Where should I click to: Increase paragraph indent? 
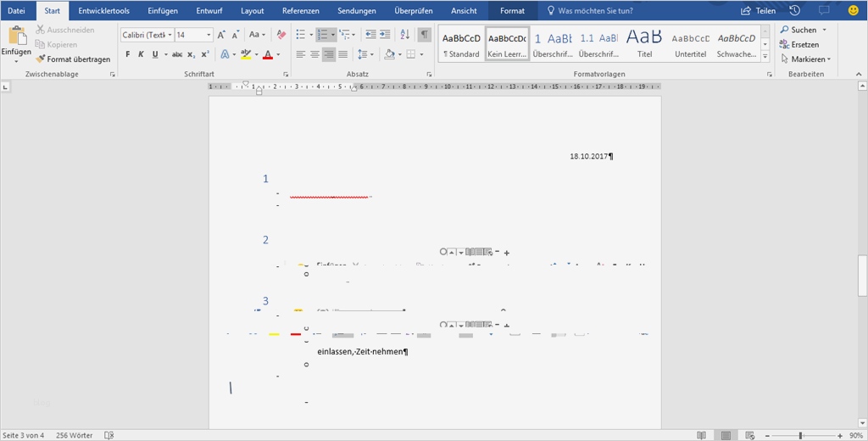(x=385, y=35)
